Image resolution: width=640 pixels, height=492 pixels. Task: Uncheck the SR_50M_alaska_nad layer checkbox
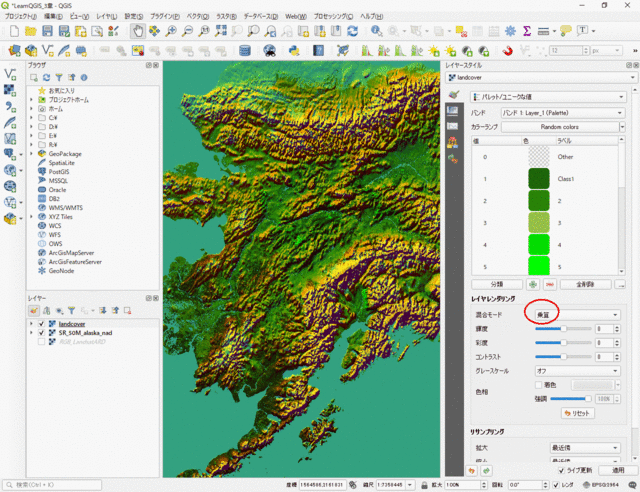coord(40,333)
